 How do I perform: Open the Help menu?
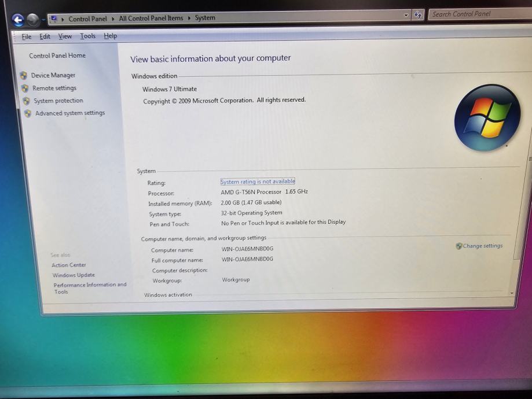[x=110, y=36]
